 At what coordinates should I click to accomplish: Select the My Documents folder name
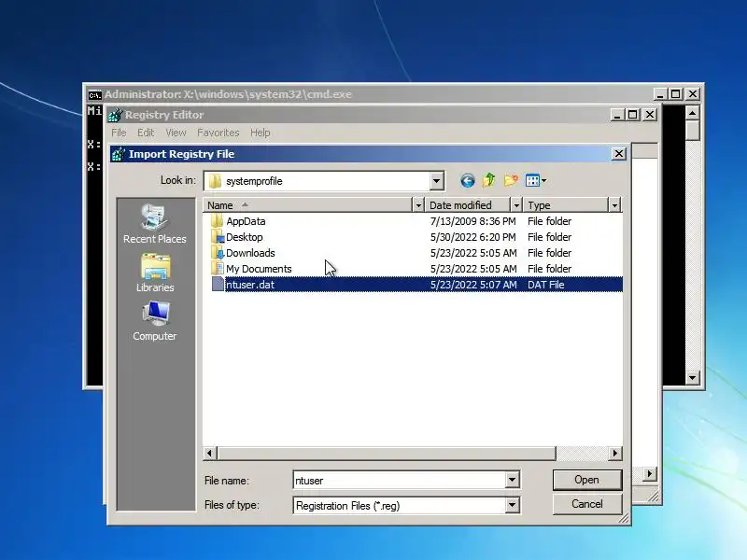click(259, 269)
